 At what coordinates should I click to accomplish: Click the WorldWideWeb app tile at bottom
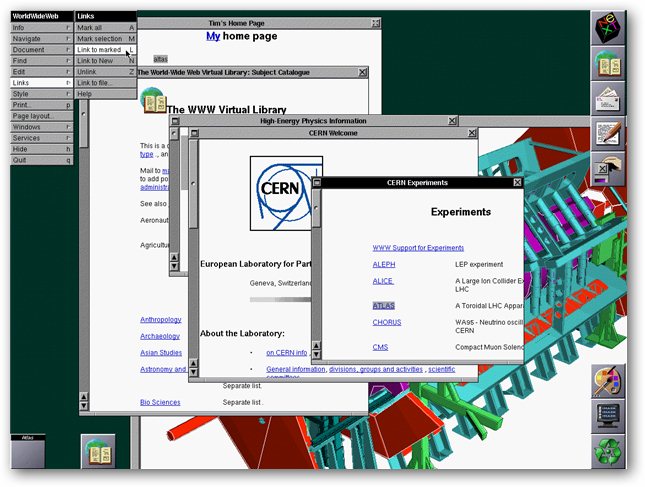98,451
